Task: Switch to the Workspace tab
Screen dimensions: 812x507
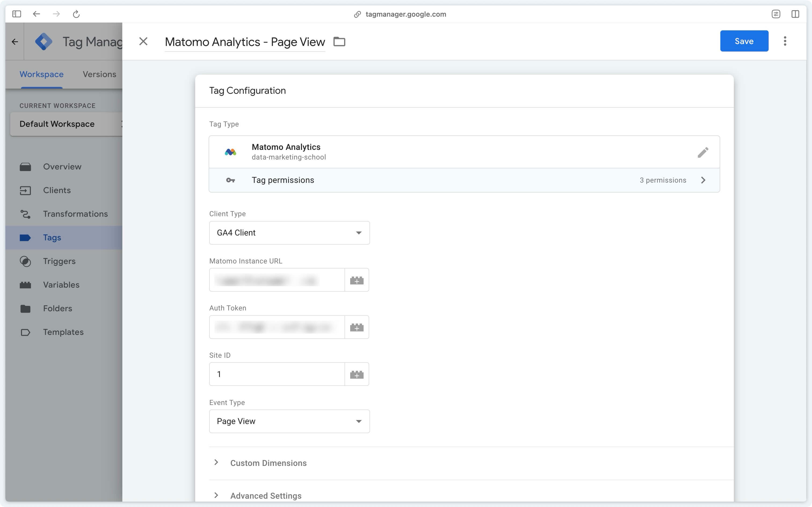Action: tap(41, 74)
